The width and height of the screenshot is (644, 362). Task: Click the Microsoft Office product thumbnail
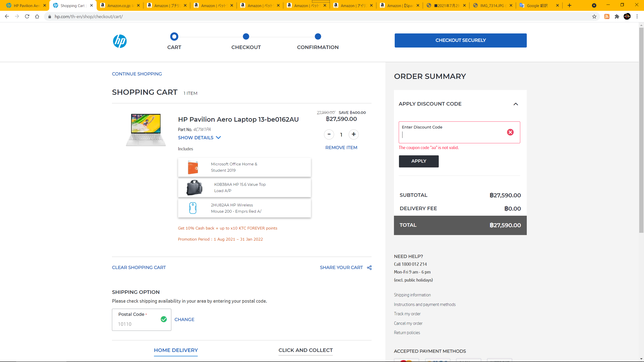(193, 167)
